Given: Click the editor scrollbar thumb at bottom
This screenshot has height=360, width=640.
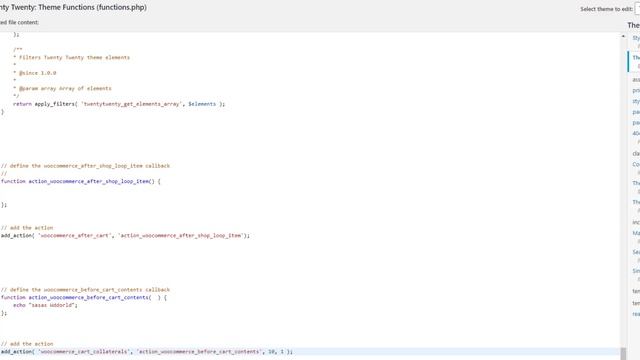Looking at the screenshot, I should point(623,353).
